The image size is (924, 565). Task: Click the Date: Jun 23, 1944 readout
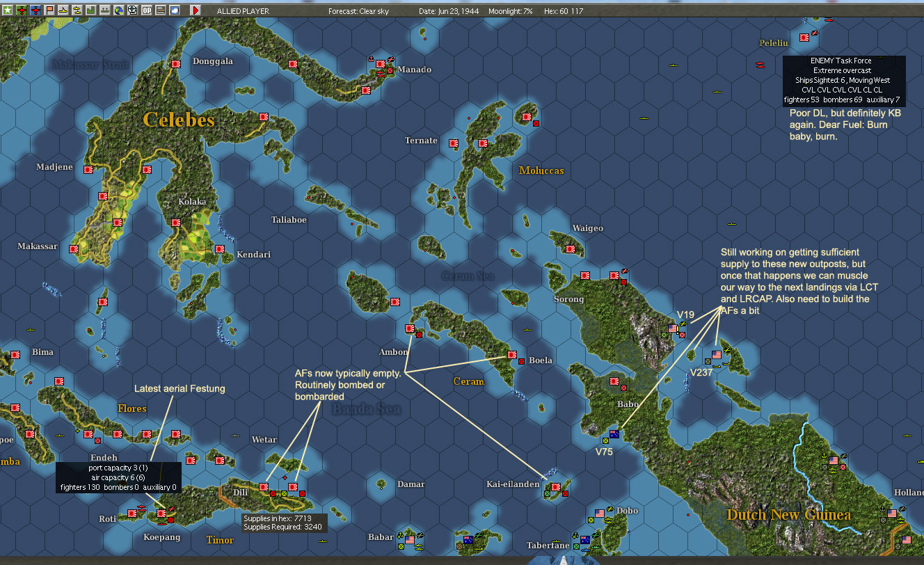coord(449,11)
